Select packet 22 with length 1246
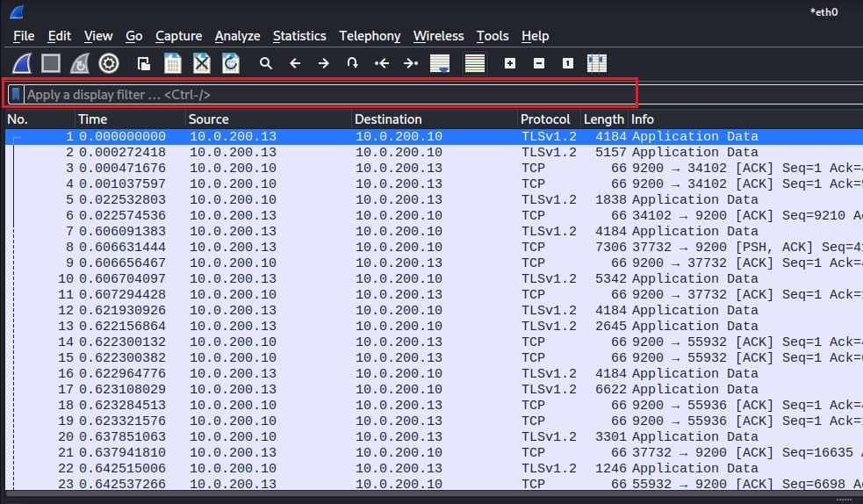Viewport: 863px width, 504px height. pos(435,468)
